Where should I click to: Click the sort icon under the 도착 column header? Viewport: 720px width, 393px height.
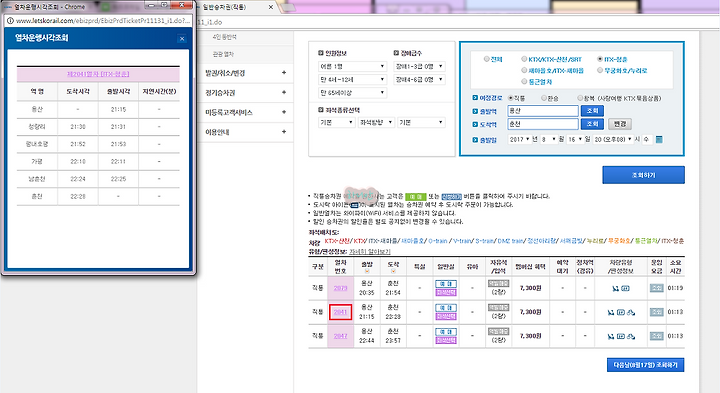393,271
